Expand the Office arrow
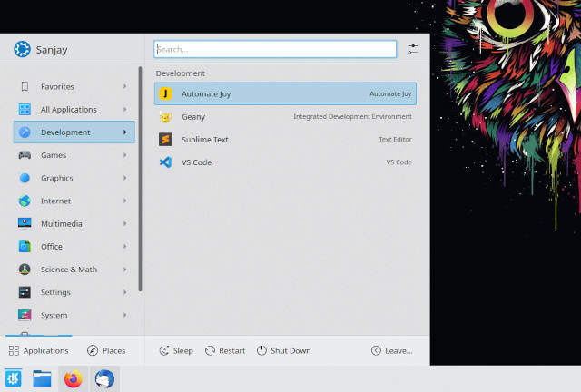581x392 pixels. [x=125, y=247]
